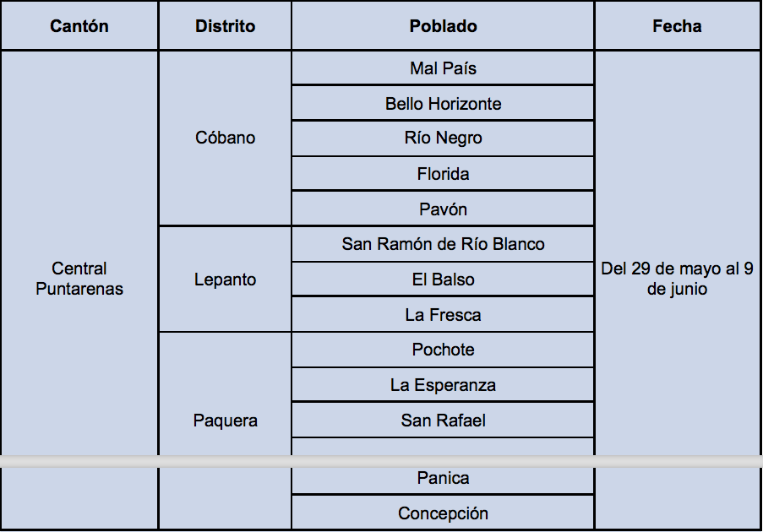Image resolution: width=763 pixels, height=532 pixels.
Task: Click the Pavón cell
Action: click(443, 209)
